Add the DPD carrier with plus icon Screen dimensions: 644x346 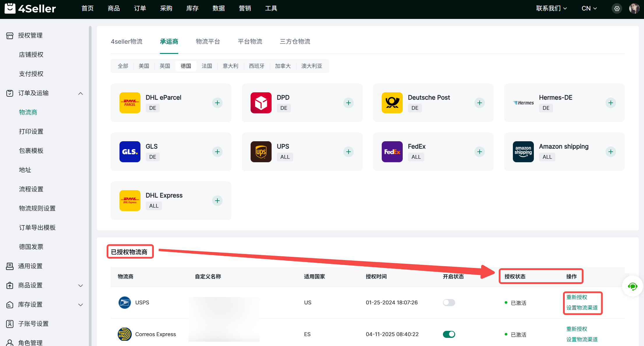coord(348,103)
